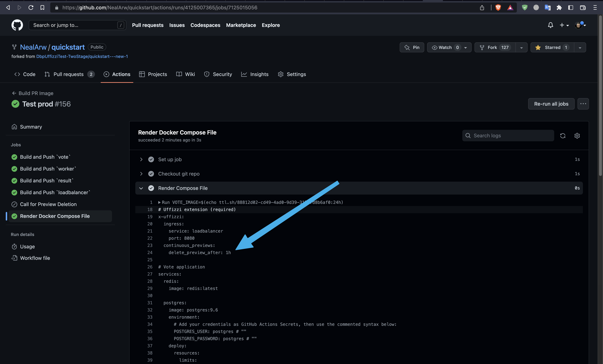Open the Usage run details
Viewport: 603px width, 364px height.
27,246
